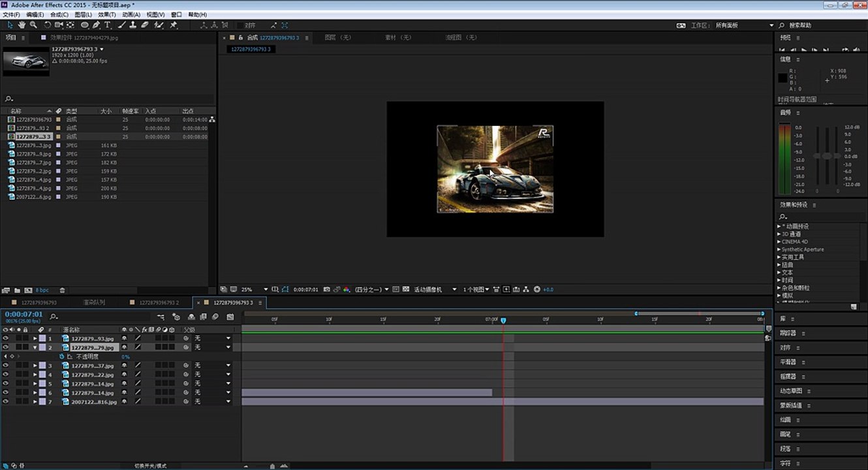Screen dimensions: 868x470
Task: Select the Roto Brush tool
Action: (159, 25)
